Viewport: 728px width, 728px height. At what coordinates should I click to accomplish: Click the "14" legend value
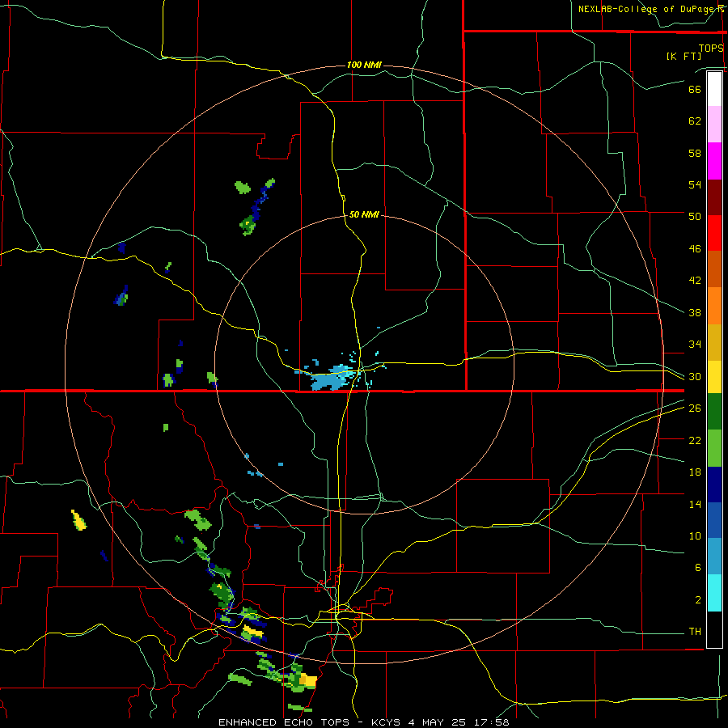tap(695, 504)
